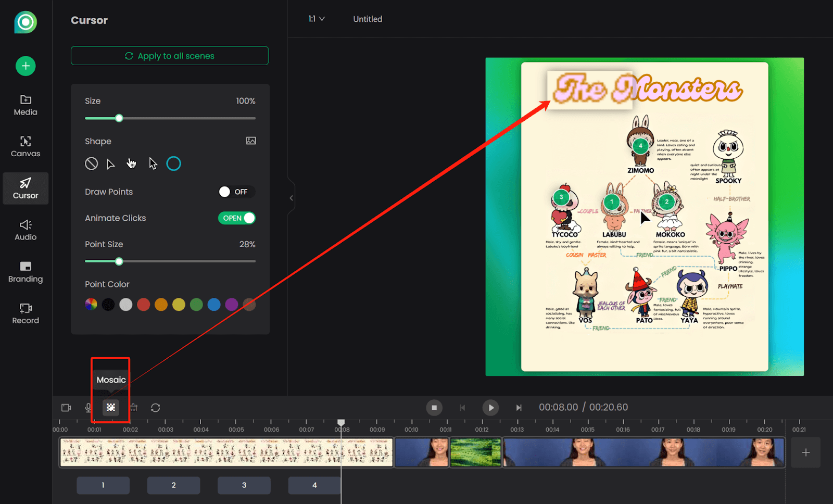
Task: Choose the red point color swatch
Action: coord(144,305)
